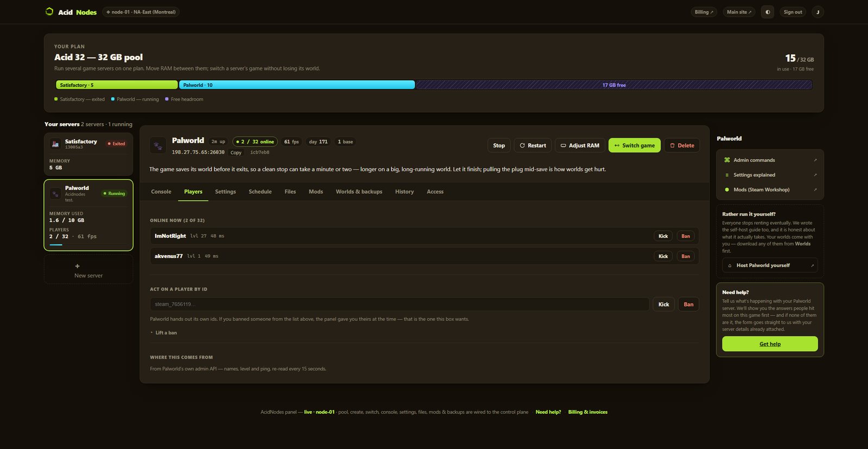Open the Billing external link

click(704, 12)
